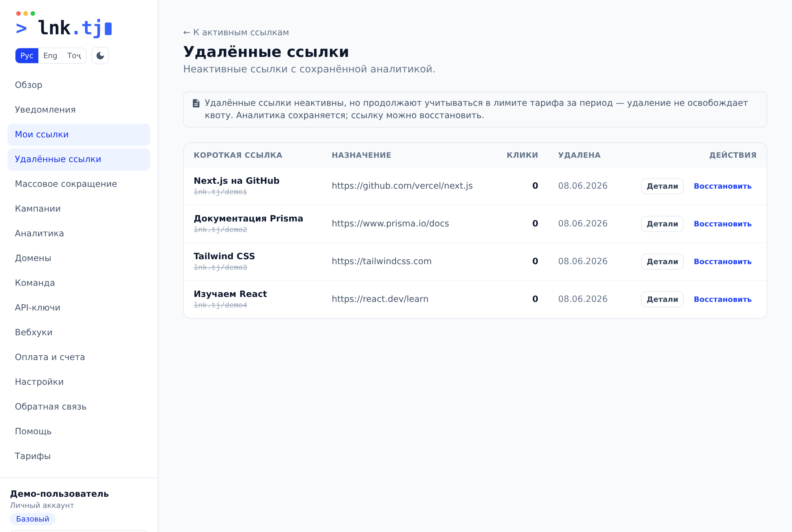Click the Базовый plan badge
This screenshot has width=792, height=532.
(32, 519)
